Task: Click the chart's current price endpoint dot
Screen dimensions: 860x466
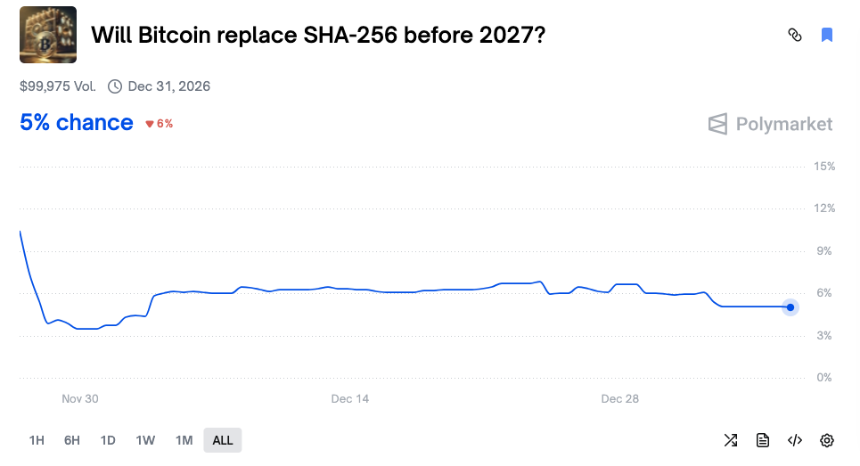Action: click(790, 307)
